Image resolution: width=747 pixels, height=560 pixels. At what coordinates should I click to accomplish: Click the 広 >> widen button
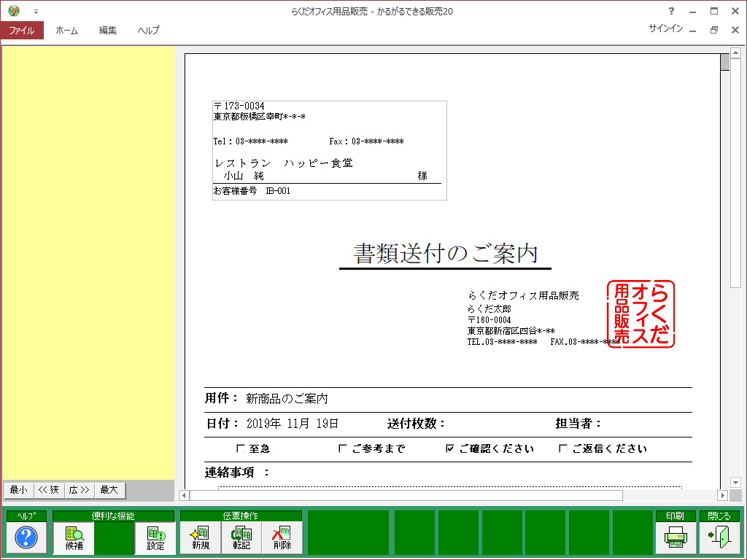pyautogui.click(x=79, y=490)
